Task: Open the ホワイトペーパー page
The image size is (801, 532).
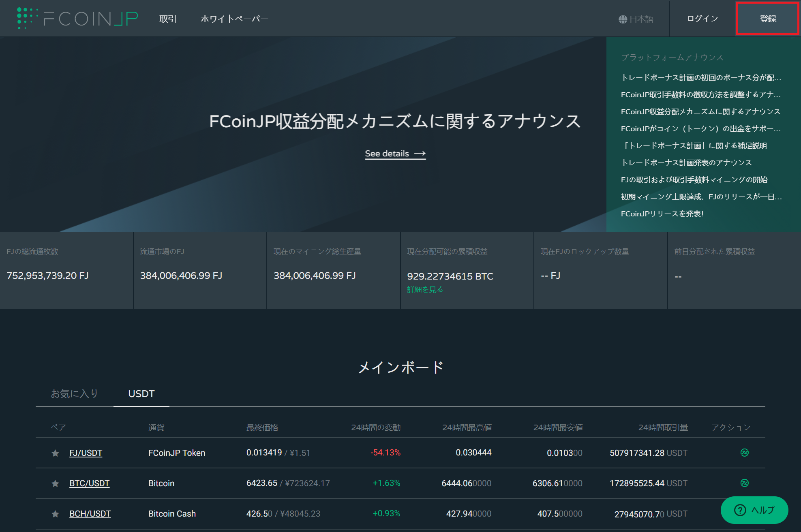Action: pyautogui.click(x=234, y=19)
